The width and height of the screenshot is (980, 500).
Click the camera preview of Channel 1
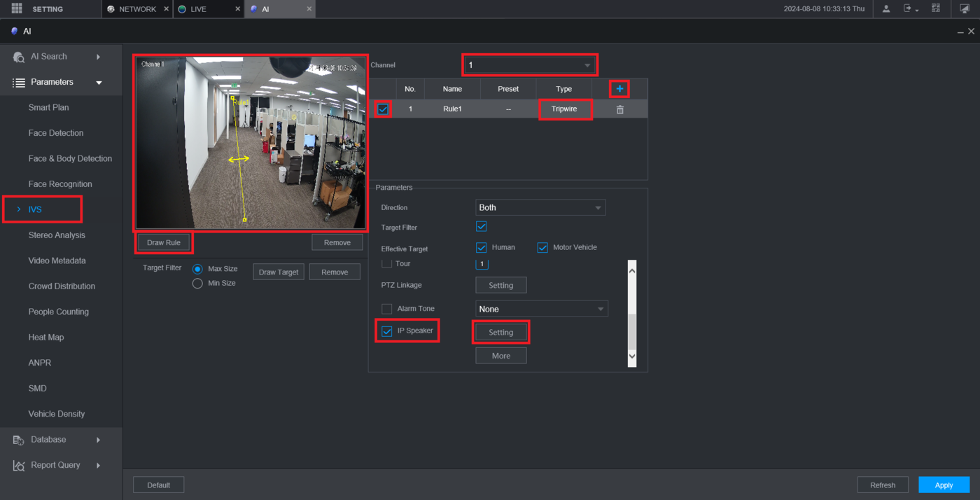pyautogui.click(x=250, y=143)
